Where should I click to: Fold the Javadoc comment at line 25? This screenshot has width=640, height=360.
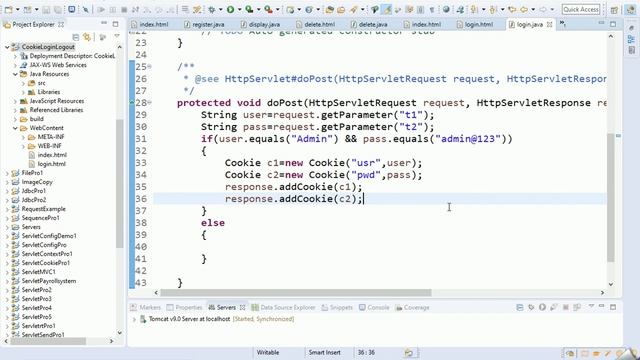point(150,66)
